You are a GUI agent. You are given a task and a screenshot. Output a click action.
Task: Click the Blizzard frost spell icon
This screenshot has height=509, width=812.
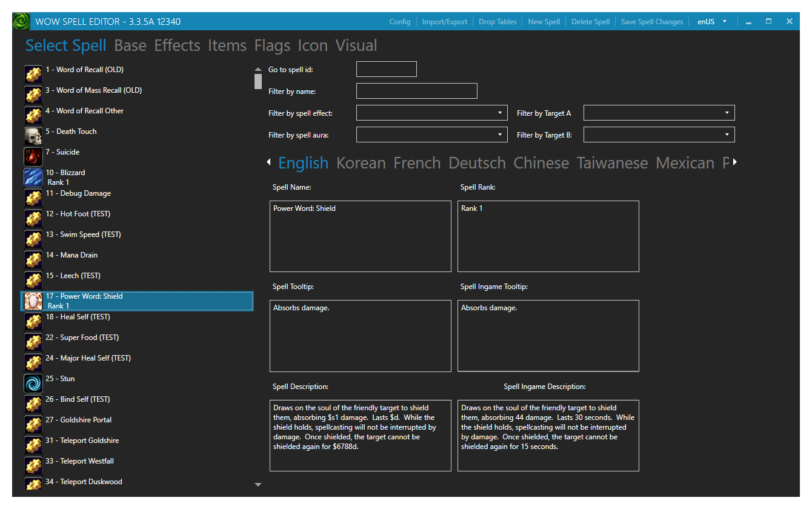[33, 177]
